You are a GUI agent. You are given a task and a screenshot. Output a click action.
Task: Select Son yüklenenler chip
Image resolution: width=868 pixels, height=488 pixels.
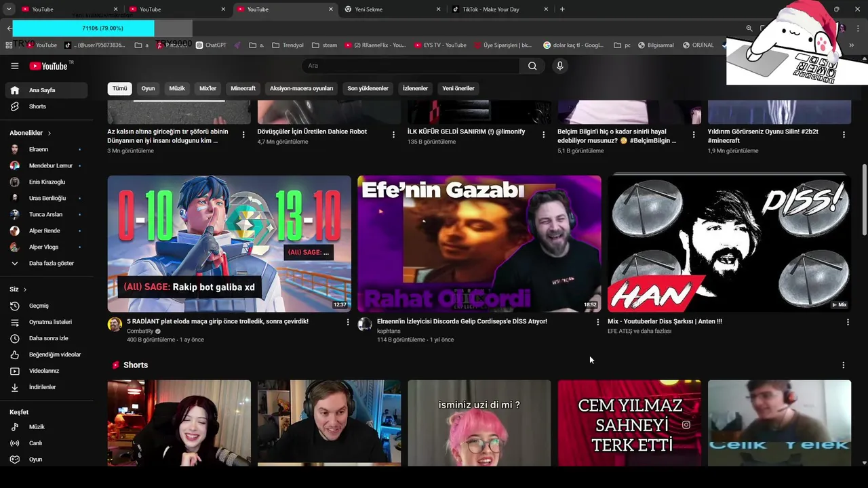click(368, 88)
